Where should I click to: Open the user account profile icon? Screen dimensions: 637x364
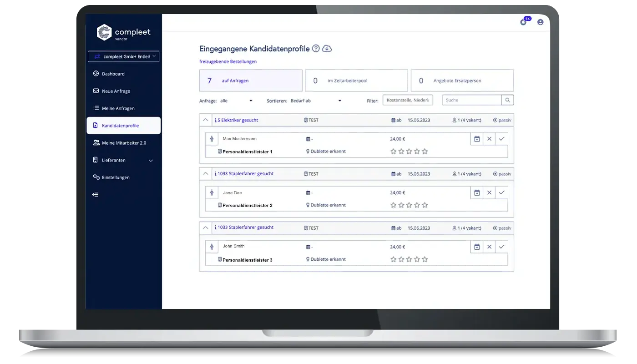click(540, 22)
